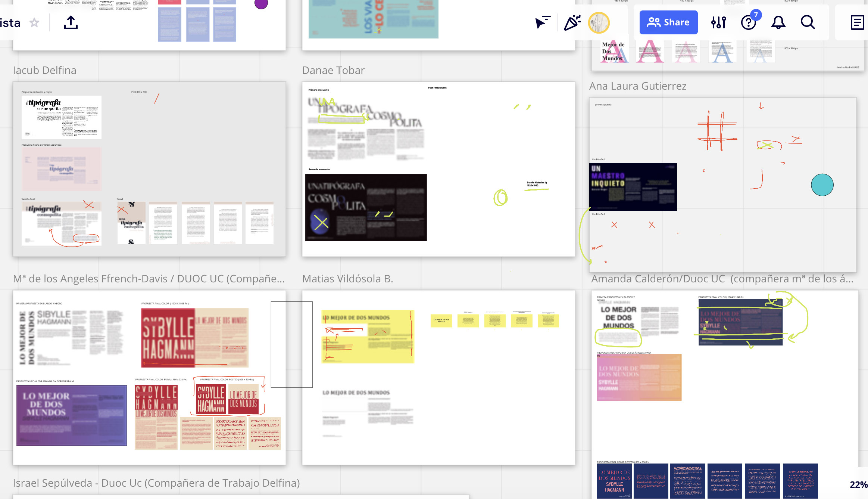Viewport: 868px width, 499px height.
Task: Click the purple LO MEJOR DE DOS MUNDOS image
Action: click(72, 415)
